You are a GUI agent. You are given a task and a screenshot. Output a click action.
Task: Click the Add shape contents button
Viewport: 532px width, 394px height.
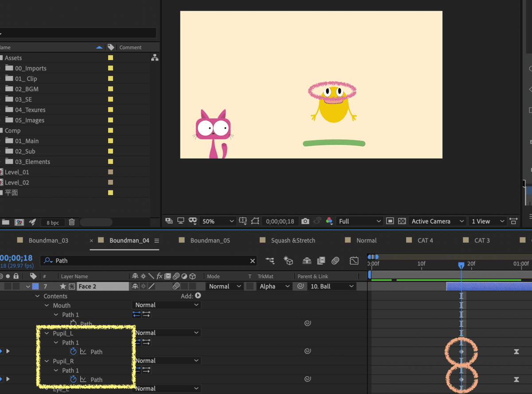[198, 296]
